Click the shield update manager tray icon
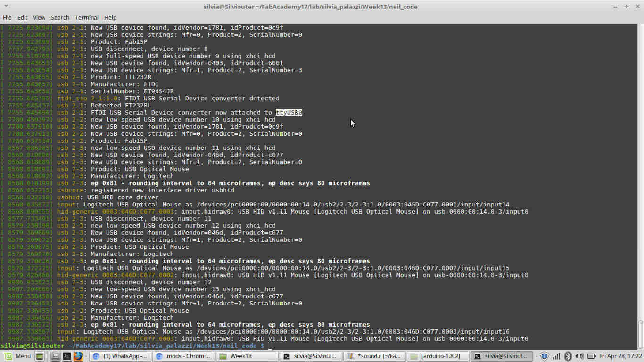644x362 pixels. point(544,356)
